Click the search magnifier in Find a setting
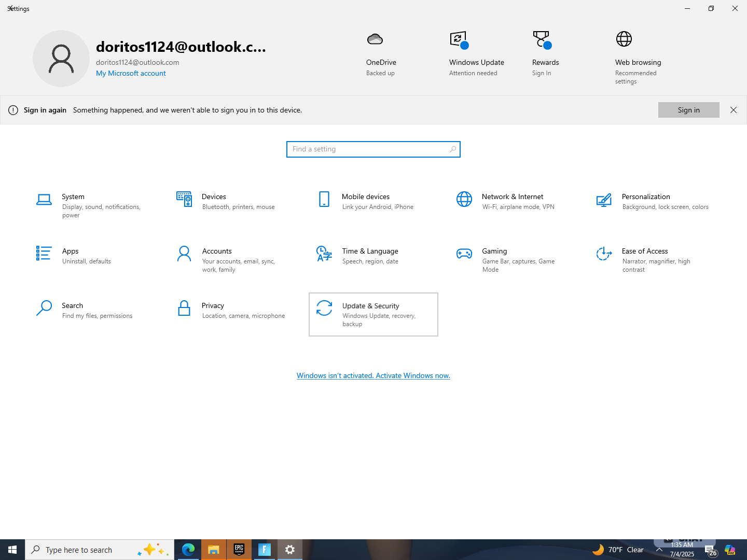This screenshot has width=747, height=560. tap(453, 149)
